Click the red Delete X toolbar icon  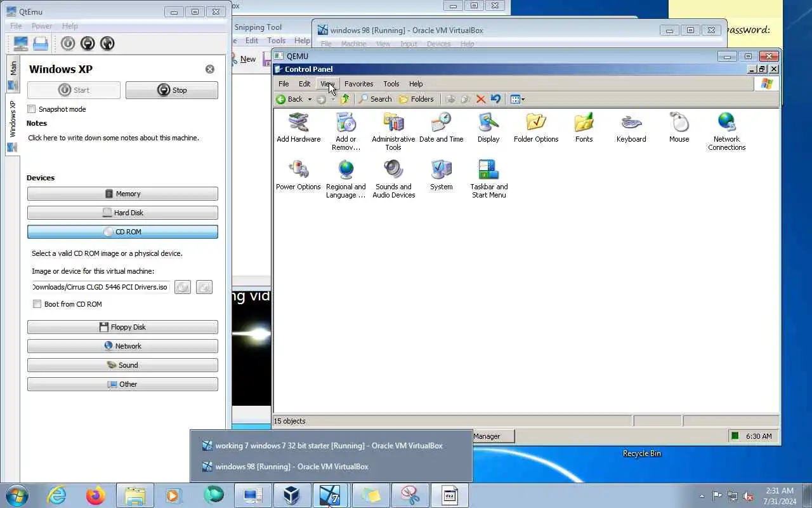pyautogui.click(x=481, y=99)
